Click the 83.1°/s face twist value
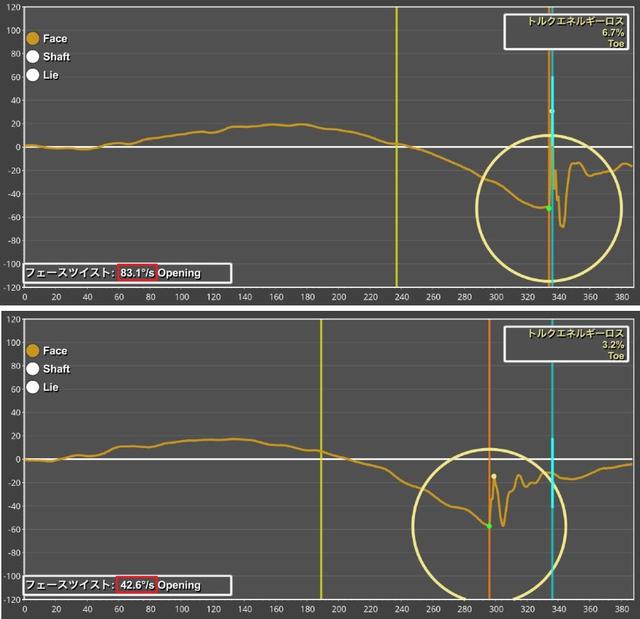Viewport: 640px width, 619px height. tap(137, 273)
